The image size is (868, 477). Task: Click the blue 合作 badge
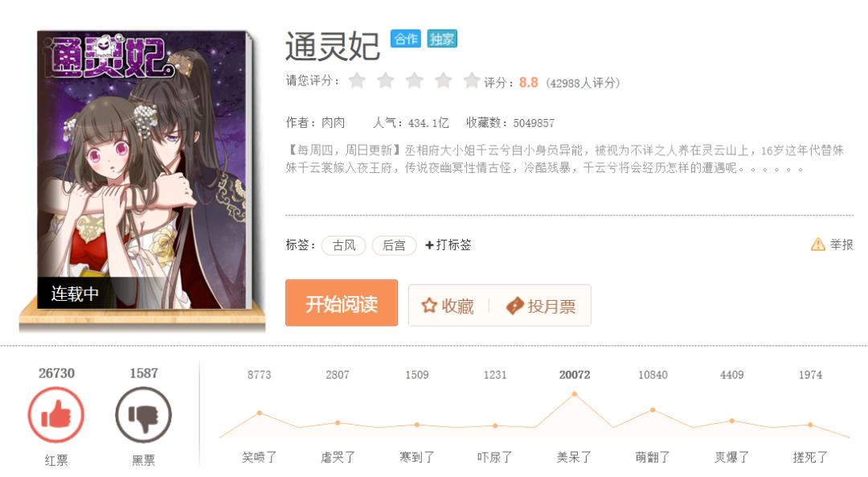[x=405, y=39]
